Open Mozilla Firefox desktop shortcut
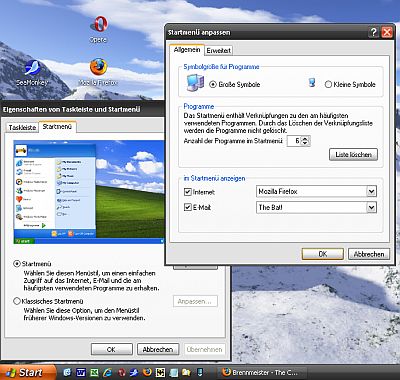The image size is (400, 380). coord(98,72)
